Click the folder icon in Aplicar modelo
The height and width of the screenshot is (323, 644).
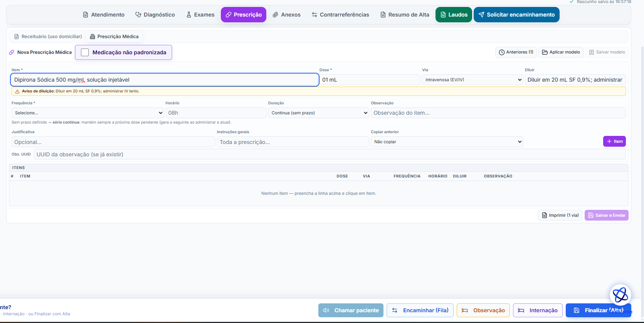545,52
